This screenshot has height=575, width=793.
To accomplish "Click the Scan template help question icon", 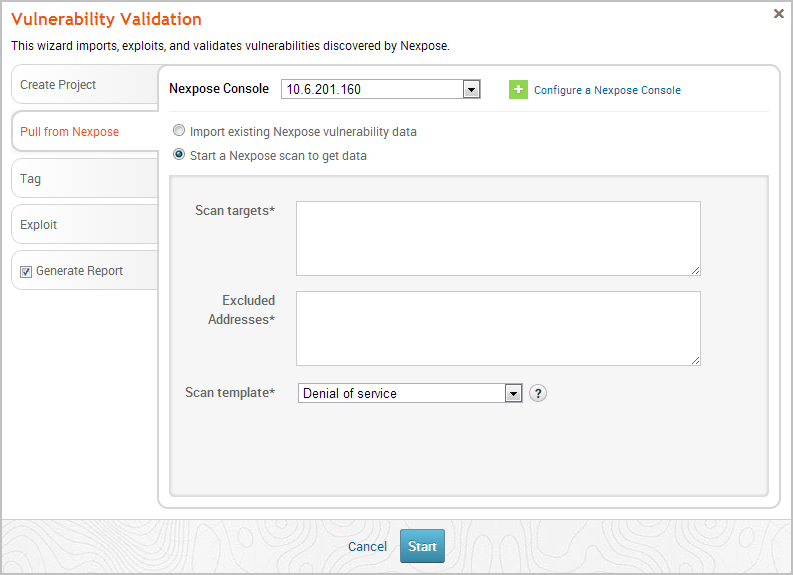I will point(538,393).
